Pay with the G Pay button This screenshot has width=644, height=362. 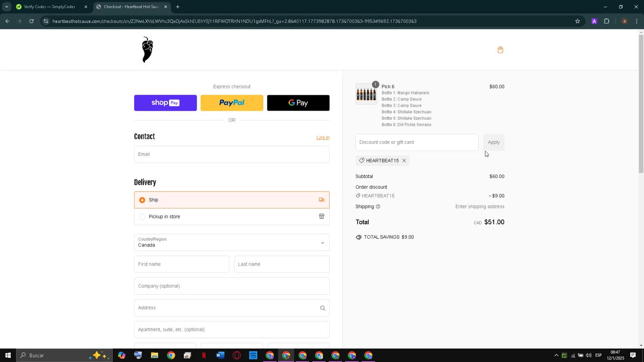(298, 103)
